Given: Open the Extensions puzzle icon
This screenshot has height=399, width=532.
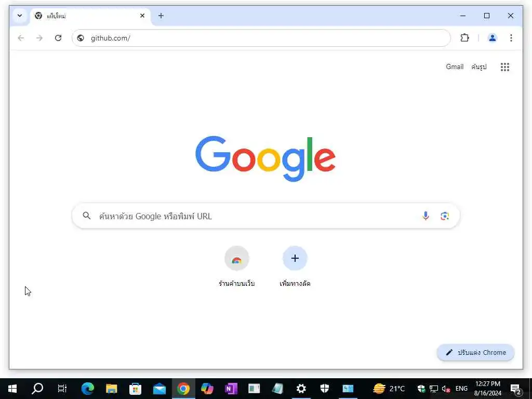Looking at the screenshot, I should tap(464, 37).
